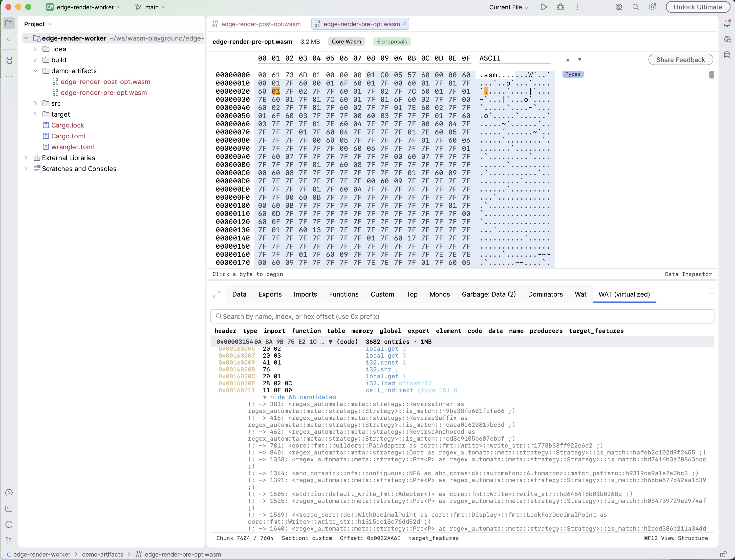Focus the search by name or offset field

point(462,316)
